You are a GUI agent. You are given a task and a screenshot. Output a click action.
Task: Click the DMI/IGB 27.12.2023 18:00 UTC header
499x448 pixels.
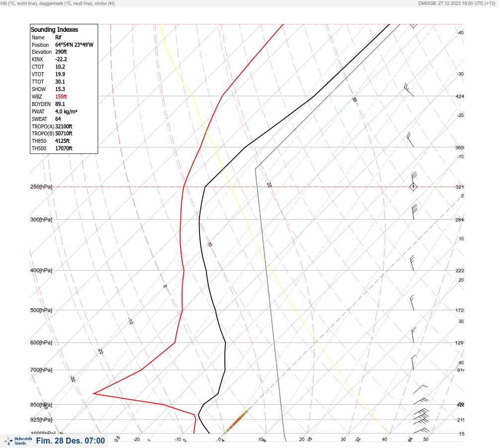coord(457,3)
